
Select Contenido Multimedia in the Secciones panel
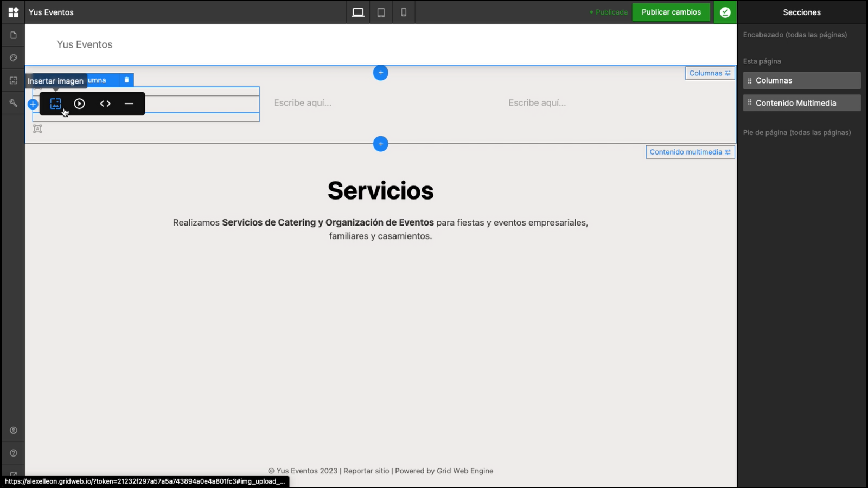click(802, 103)
